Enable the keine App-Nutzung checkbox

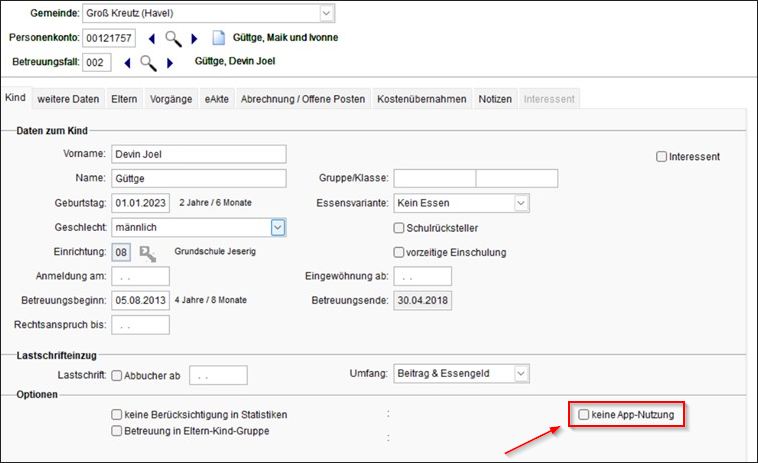click(x=584, y=414)
